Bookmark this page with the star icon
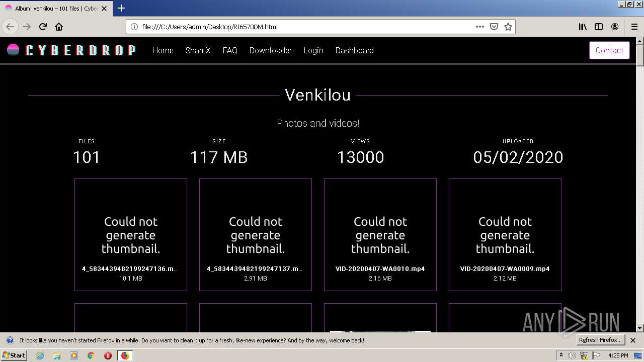 [x=508, y=27]
